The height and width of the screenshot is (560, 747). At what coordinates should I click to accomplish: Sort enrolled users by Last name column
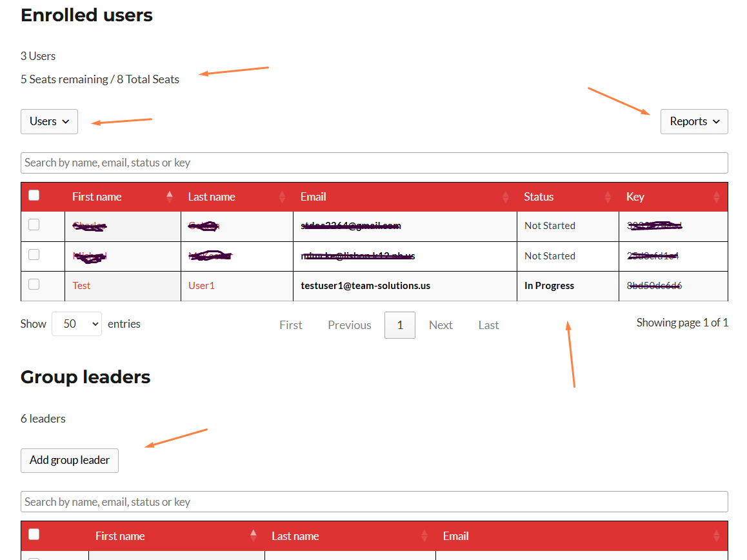click(x=212, y=197)
